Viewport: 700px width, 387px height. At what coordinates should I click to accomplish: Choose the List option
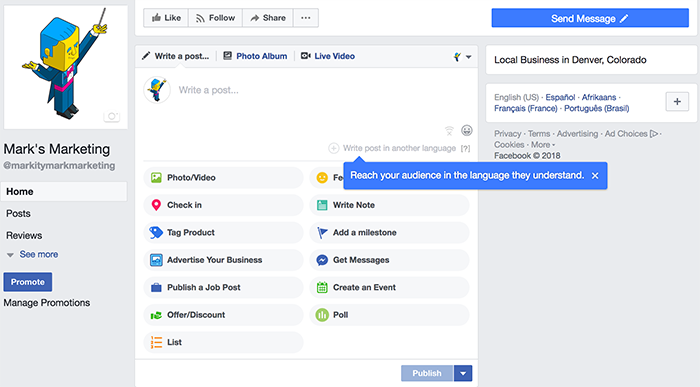[223, 342]
